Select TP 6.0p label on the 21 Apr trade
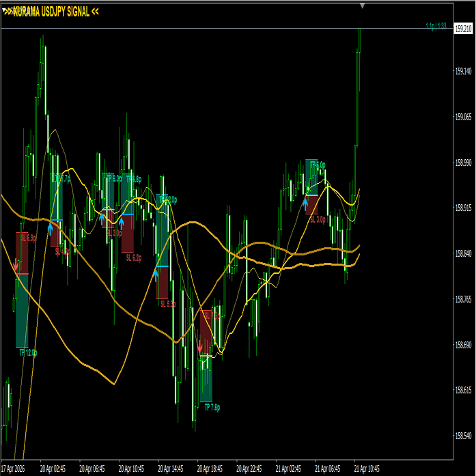 pos(318,165)
